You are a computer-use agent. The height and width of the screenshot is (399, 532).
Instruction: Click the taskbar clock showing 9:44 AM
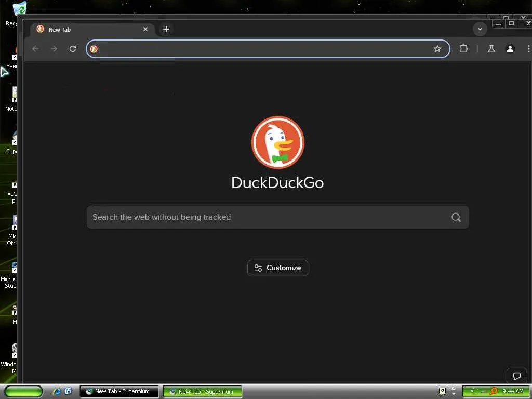[513, 392]
